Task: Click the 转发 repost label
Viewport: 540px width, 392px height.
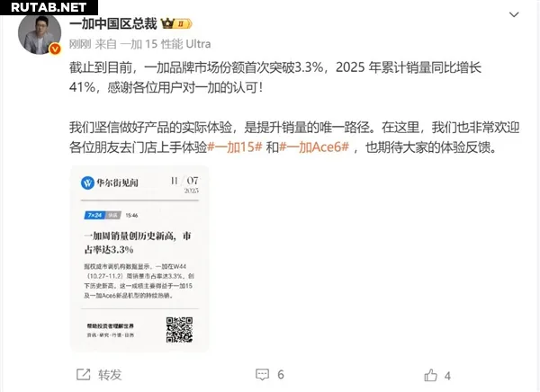Action: [x=110, y=375]
